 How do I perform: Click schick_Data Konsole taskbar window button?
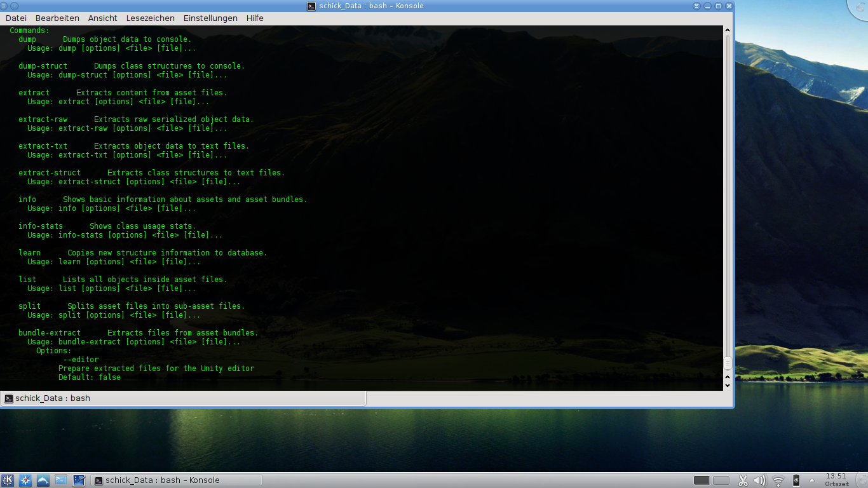[x=177, y=480]
